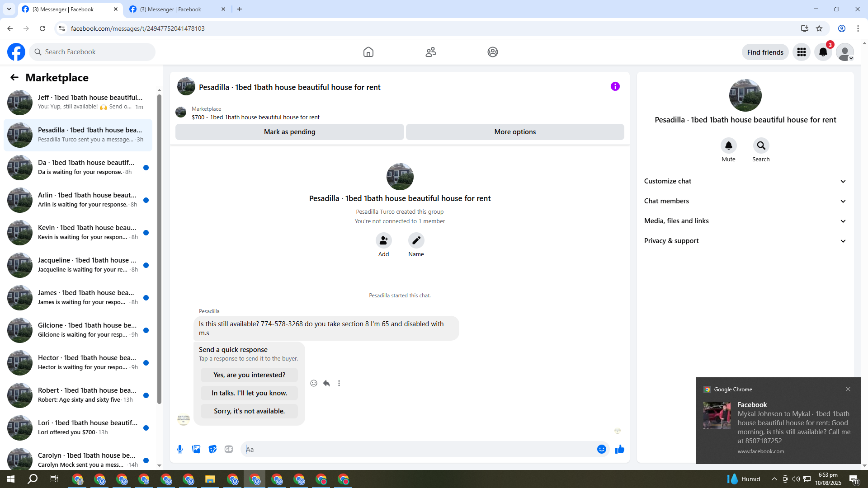Click the Mark as pending button
This screenshot has height=488, width=868.
289,132
